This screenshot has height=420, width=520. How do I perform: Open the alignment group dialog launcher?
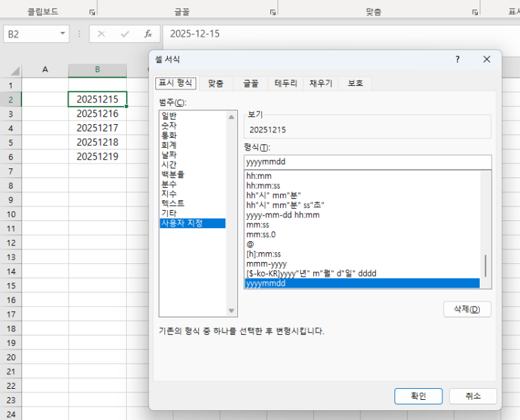475,12
